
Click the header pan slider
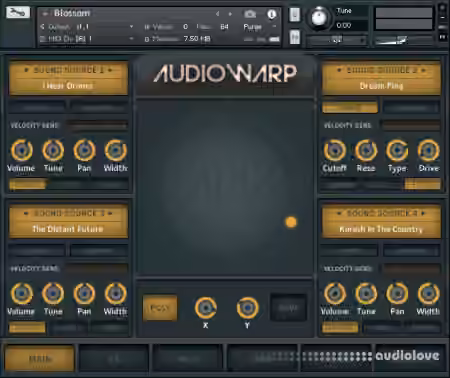click(x=336, y=40)
